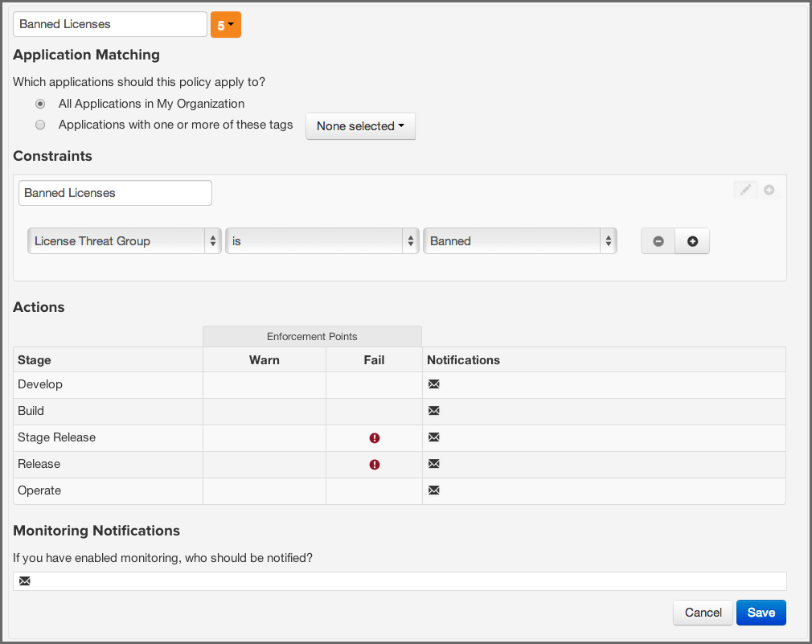Open notifications envelope for the Develop stage

[434, 384]
